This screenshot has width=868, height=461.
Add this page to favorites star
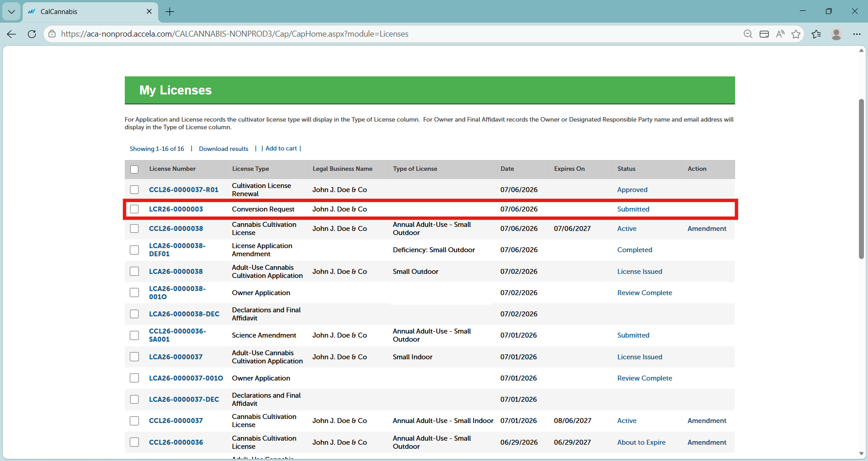796,34
